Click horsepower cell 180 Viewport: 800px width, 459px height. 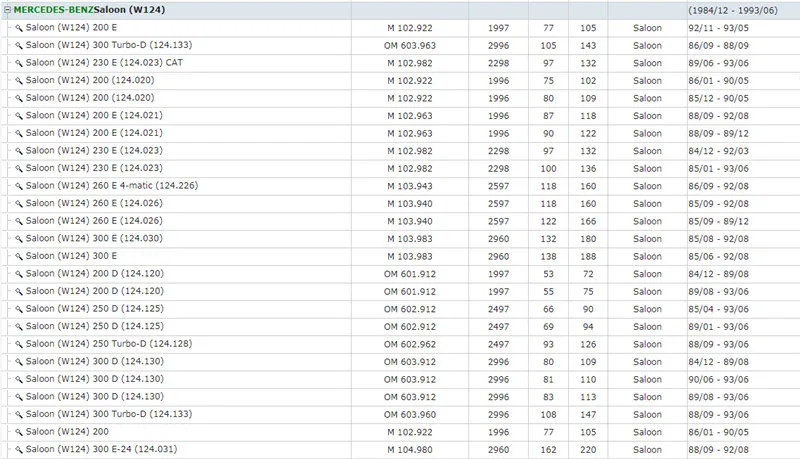click(x=588, y=239)
